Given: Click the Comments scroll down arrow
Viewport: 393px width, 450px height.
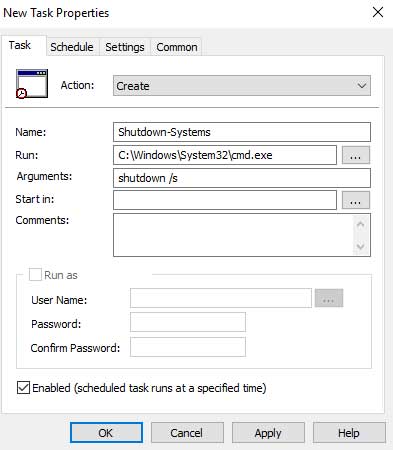Looking at the screenshot, I should [x=360, y=246].
